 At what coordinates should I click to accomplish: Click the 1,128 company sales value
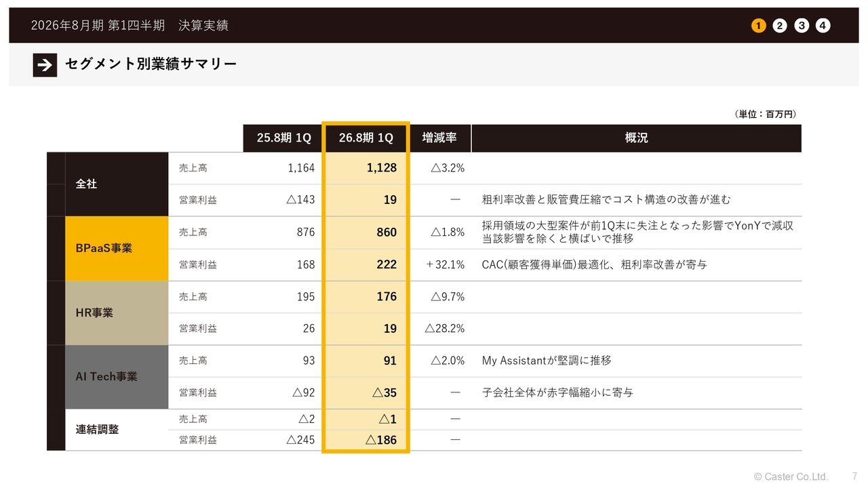(x=381, y=167)
